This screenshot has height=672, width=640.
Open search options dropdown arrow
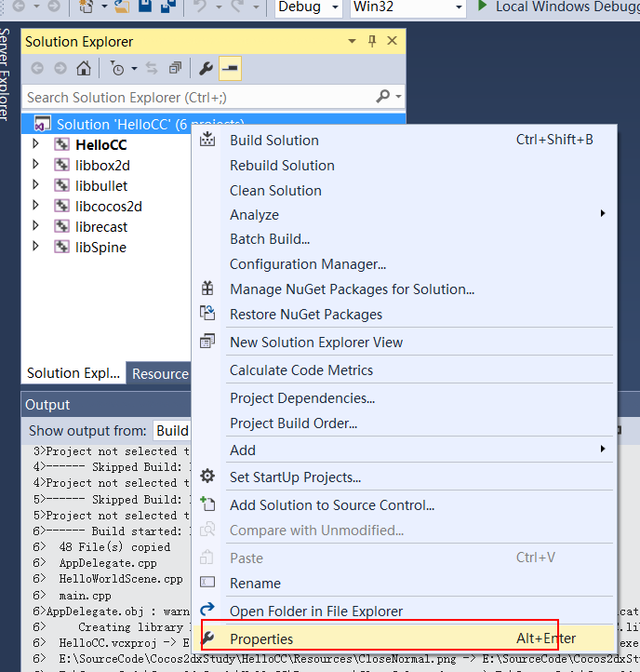tap(398, 97)
